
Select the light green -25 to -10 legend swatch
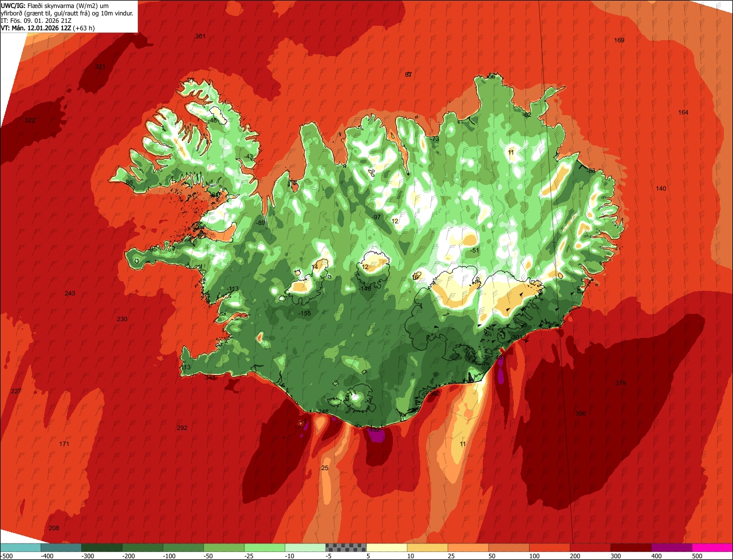pos(265,548)
